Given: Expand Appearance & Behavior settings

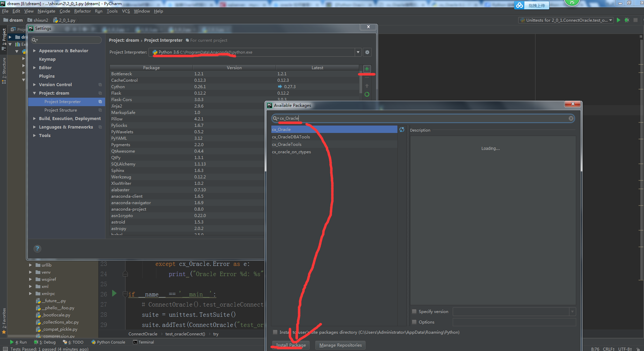Looking at the screenshot, I should pos(35,51).
